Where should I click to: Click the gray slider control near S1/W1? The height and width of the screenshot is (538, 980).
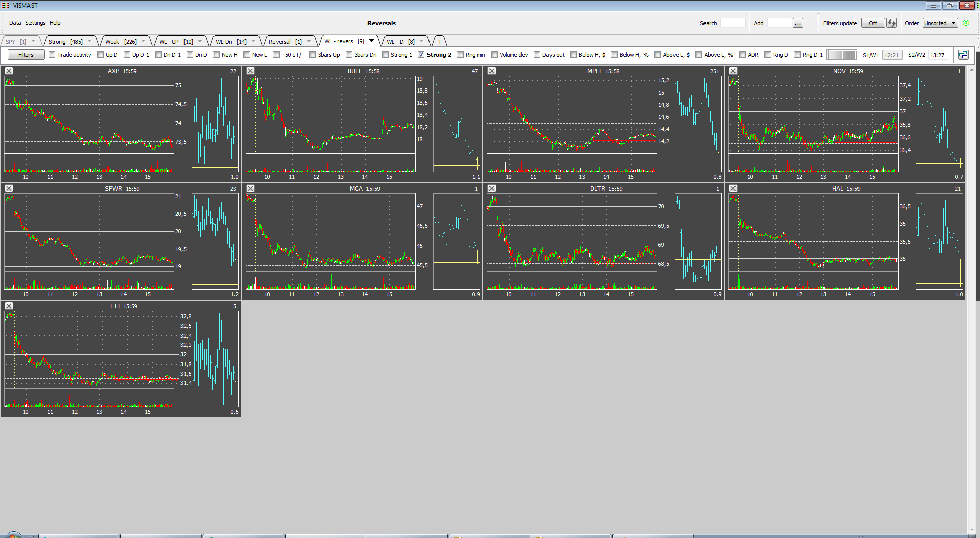842,55
